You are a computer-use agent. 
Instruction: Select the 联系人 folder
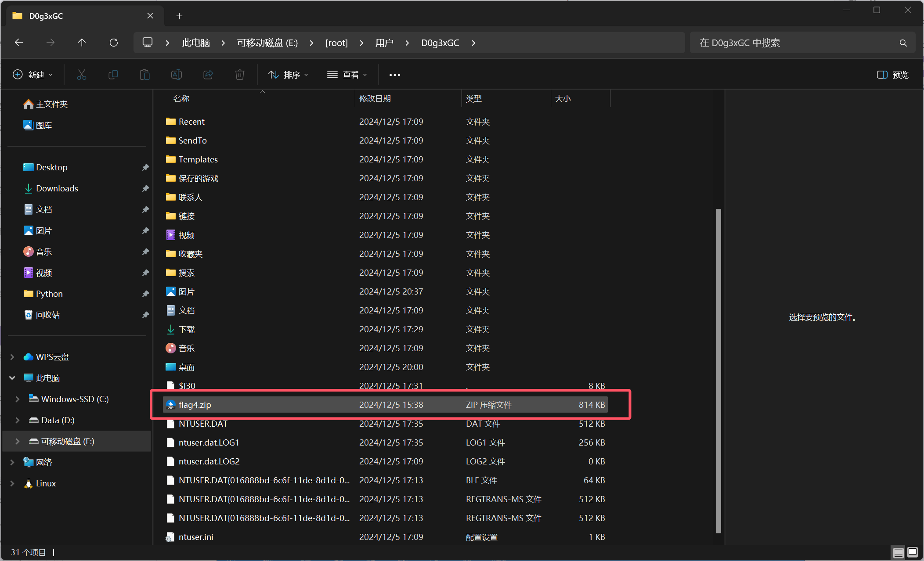click(x=385, y=197)
